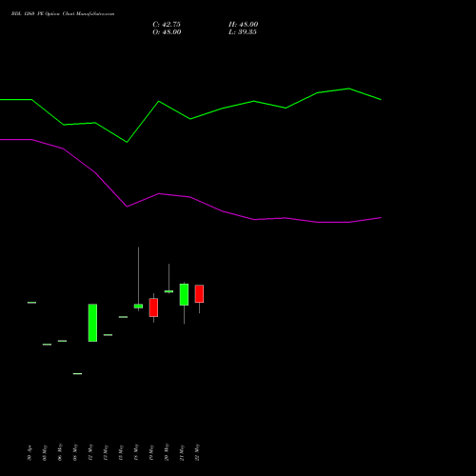Select the 30 Apr date label
The height and width of the screenshot is (476, 476).
pos(30,453)
